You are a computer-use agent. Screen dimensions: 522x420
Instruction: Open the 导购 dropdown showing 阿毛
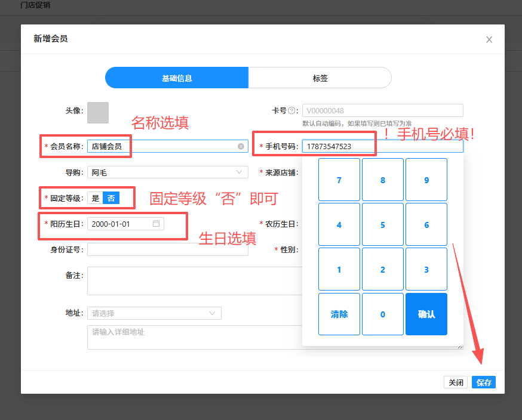pyautogui.click(x=167, y=172)
